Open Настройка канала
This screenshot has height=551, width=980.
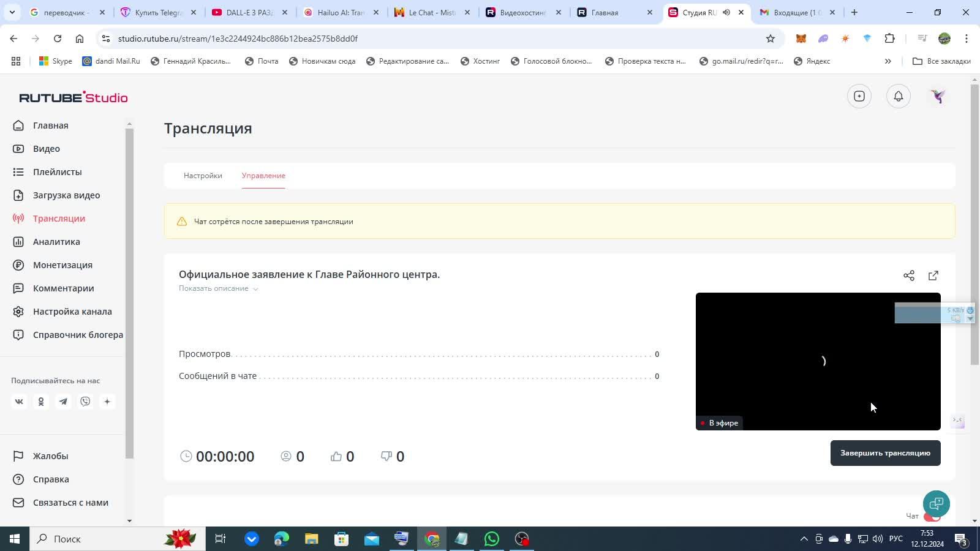point(72,312)
